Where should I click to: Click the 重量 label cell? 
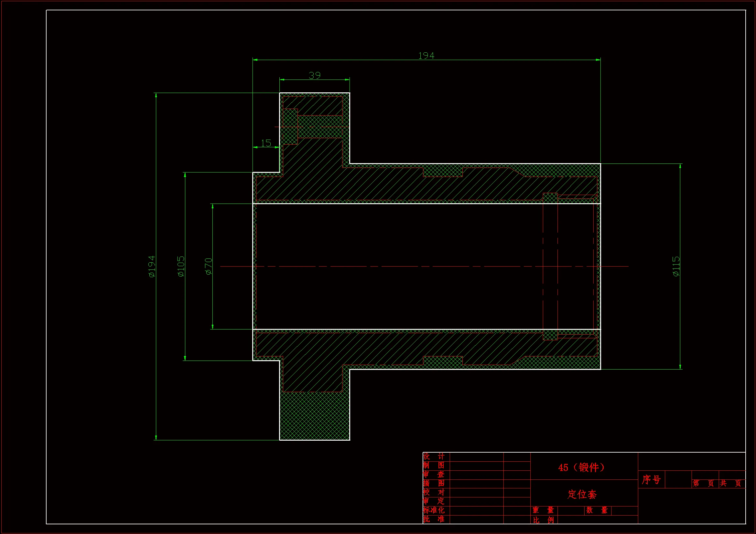(x=543, y=510)
